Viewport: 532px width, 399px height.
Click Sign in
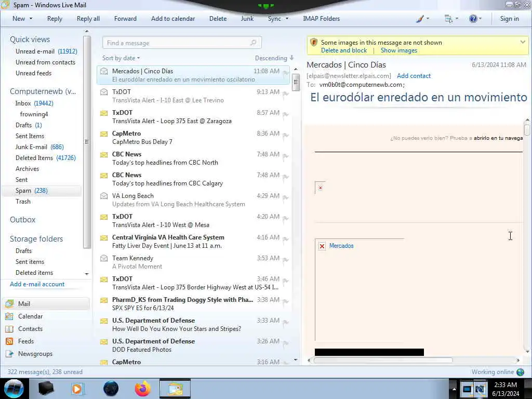point(509,19)
